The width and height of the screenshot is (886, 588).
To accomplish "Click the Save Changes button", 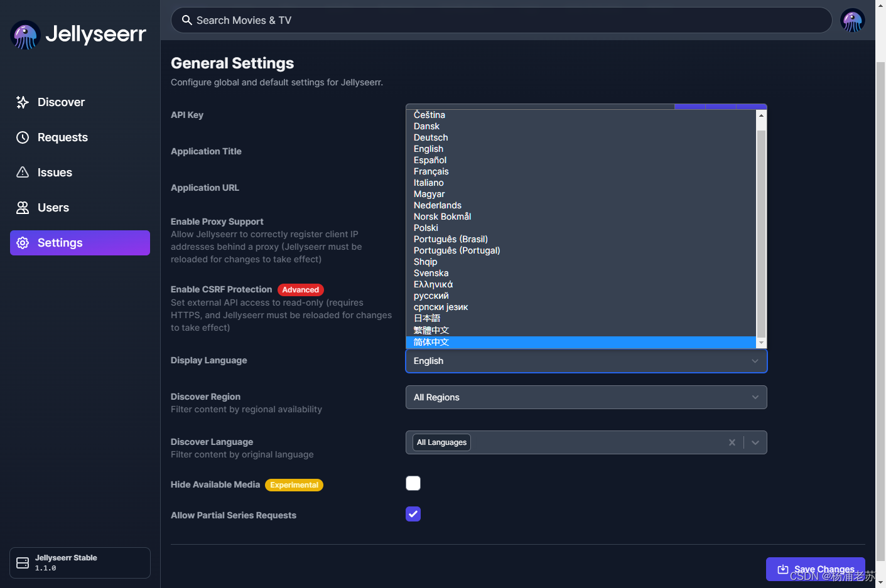I will [x=815, y=569].
